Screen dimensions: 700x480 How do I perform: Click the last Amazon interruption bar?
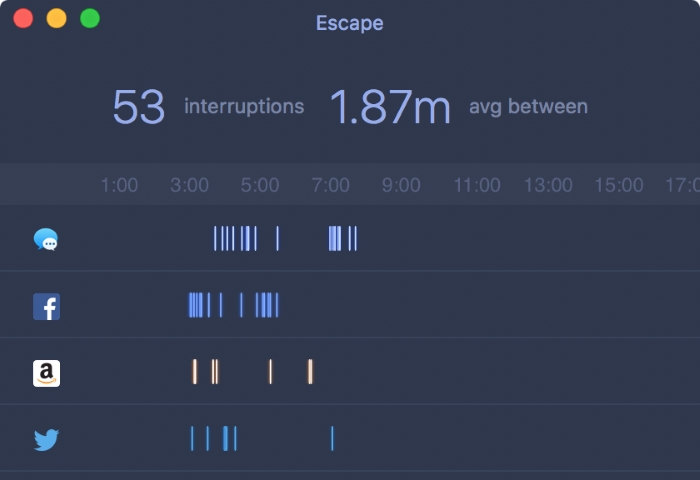pos(310,372)
